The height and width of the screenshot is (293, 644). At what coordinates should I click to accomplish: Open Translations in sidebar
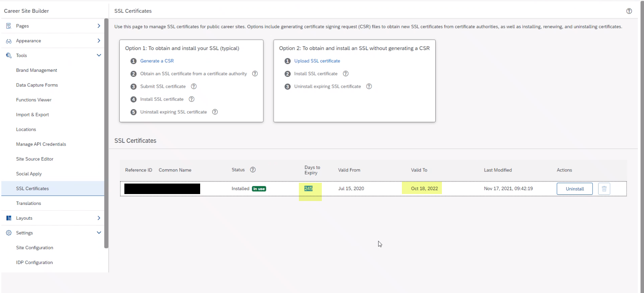point(28,203)
